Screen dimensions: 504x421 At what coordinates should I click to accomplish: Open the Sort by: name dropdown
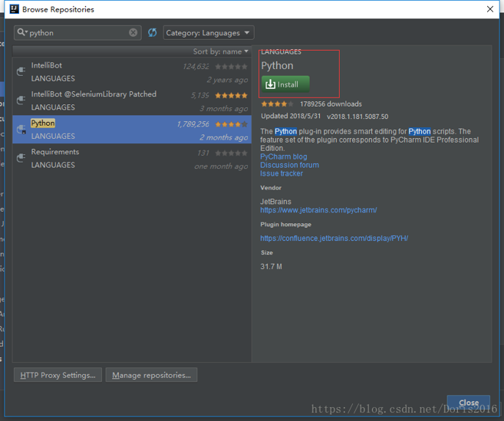[221, 51]
